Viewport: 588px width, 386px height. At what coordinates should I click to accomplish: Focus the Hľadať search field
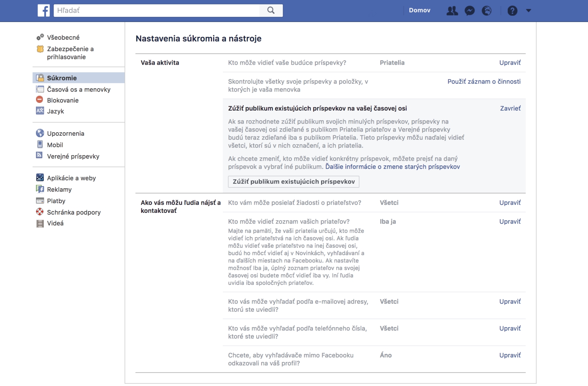pyautogui.click(x=157, y=10)
